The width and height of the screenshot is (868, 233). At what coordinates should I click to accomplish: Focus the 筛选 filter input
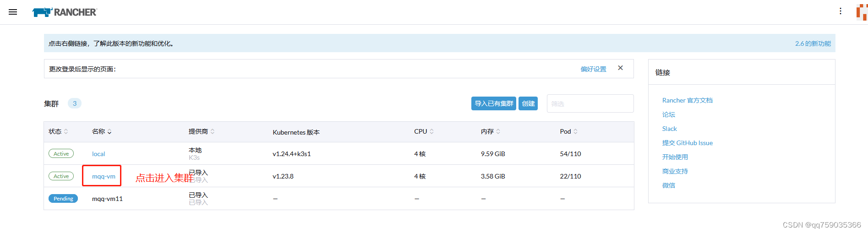(x=590, y=103)
